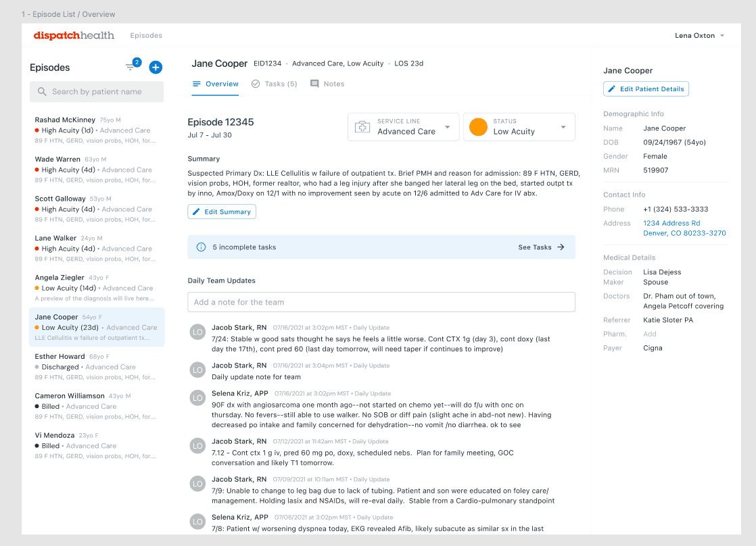This screenshot has width=756, height=546.
Task: Select Wade Warren episode
Action: coord(97,170)
